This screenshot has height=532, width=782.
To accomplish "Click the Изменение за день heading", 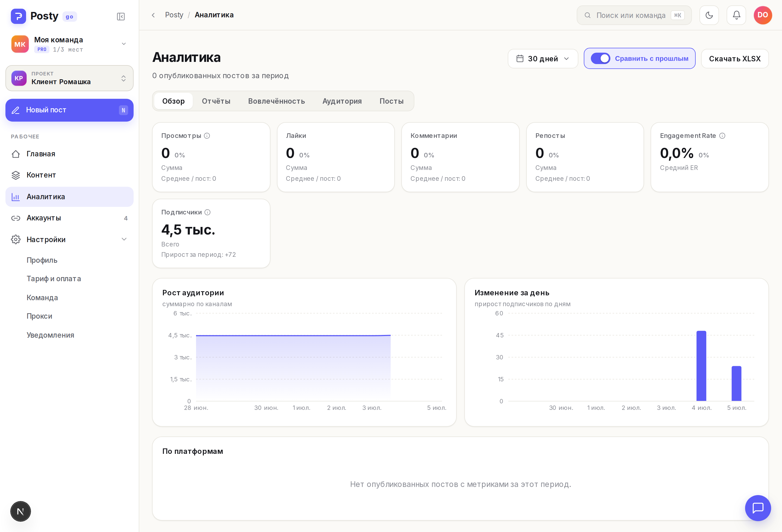I will tap(512, 293).
